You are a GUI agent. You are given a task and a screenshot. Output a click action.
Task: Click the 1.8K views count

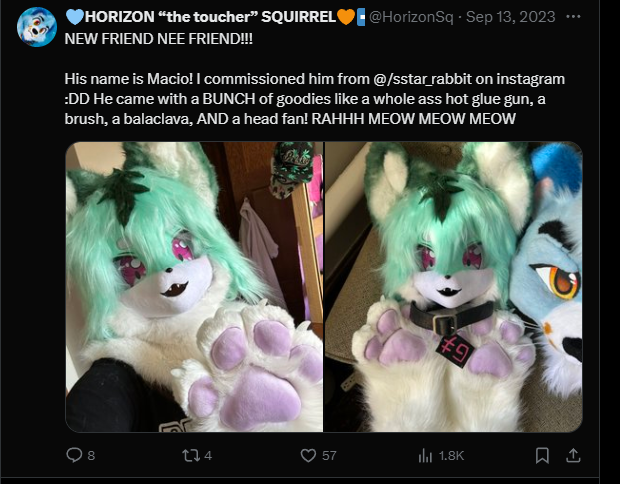451,456
